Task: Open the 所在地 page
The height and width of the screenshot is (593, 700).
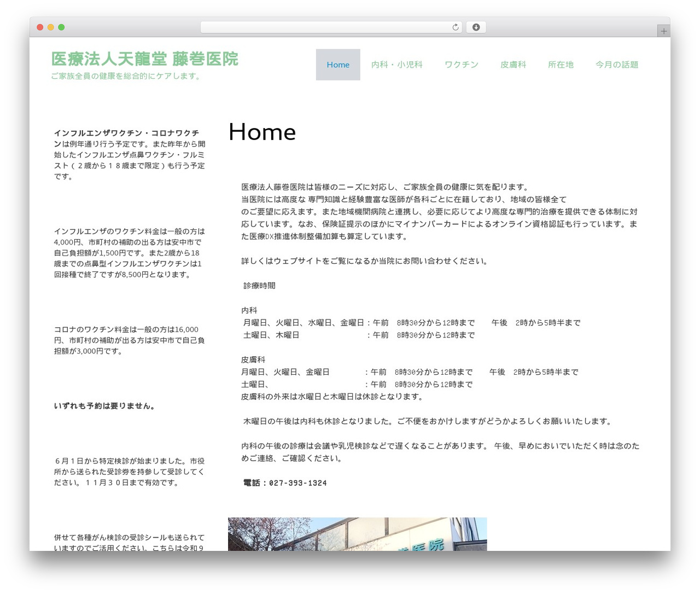Action: tap(561, 65)
